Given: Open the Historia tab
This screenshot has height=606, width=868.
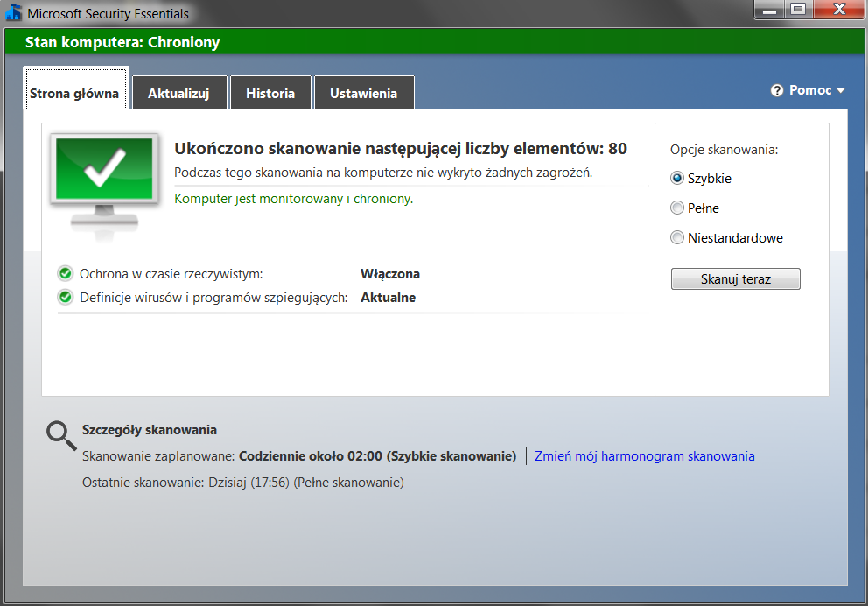Looking at the screenshot, I should pyautogui.click(x=270, y=93).
